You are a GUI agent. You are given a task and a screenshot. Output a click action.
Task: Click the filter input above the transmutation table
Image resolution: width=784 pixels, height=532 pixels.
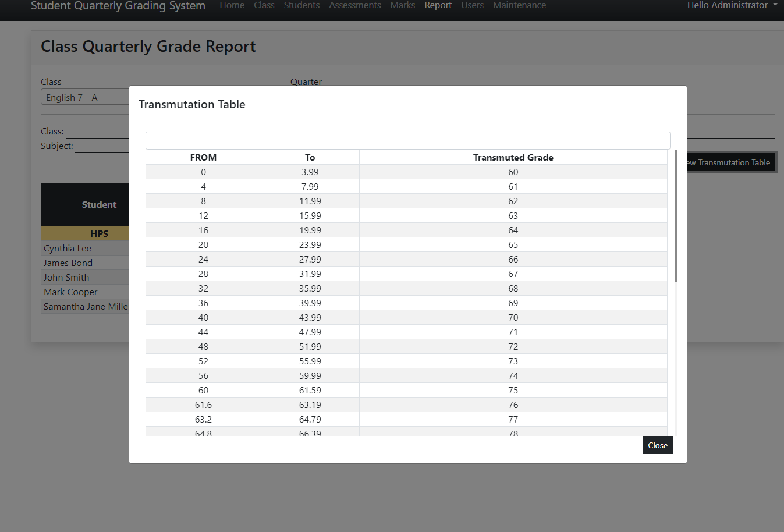point(407,140)
